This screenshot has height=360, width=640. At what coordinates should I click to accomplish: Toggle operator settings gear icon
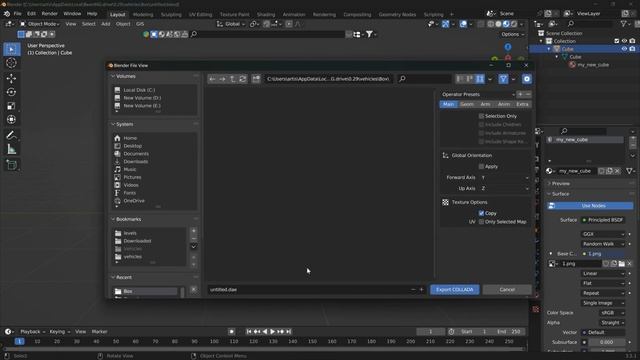tap(527, 79)
